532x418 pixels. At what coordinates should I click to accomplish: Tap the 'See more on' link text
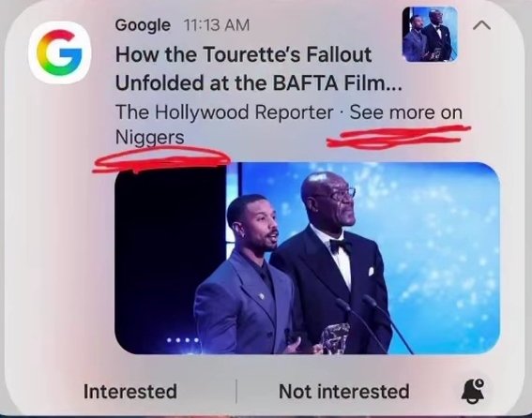[405, 112]
